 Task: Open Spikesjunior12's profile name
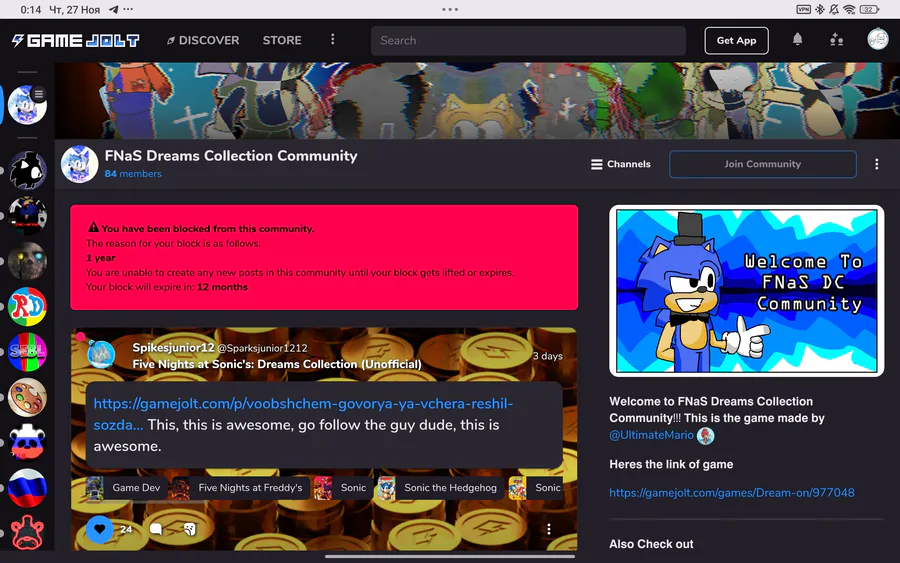click(173, 347)
